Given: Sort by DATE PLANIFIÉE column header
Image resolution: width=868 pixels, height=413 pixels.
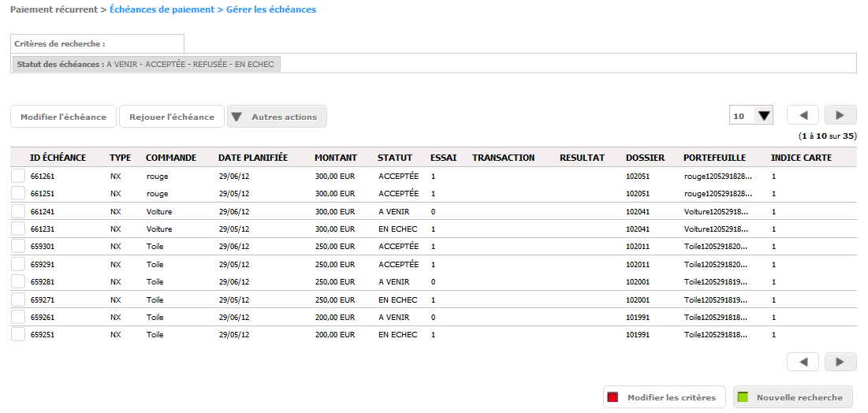Looking at the screenshot, I should pos(253,158).
